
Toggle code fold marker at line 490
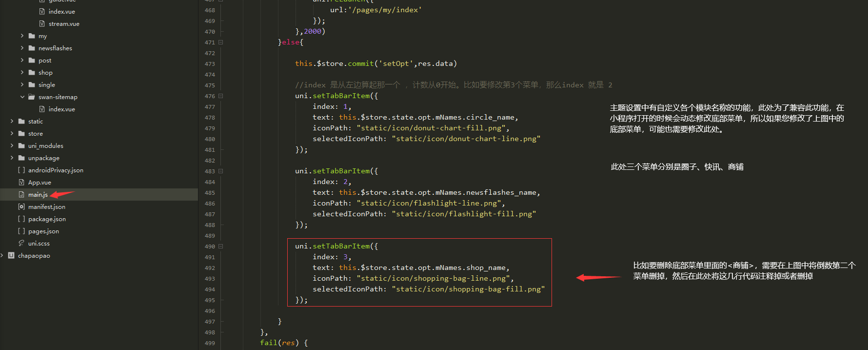tap(221, 247)
